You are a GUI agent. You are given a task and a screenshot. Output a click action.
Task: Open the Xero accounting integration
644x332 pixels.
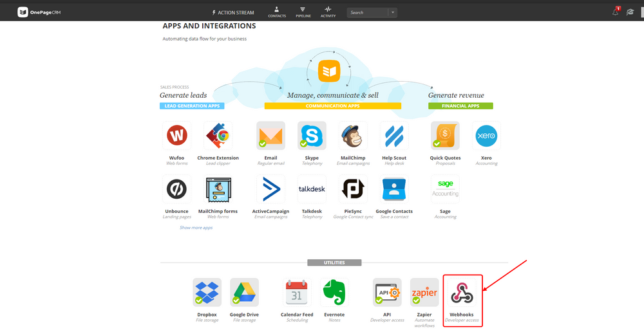click(x=486, y=135)
